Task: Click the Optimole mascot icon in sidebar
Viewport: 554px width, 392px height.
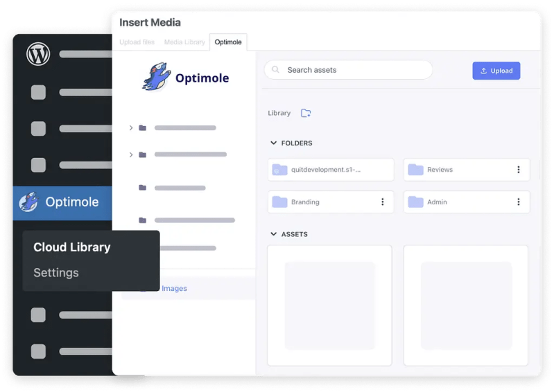Action: (28, 202)
